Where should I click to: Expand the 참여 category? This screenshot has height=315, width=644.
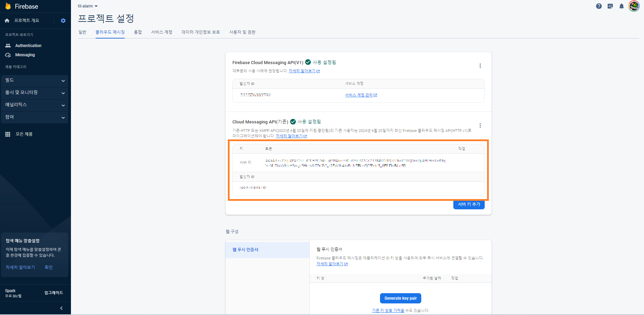(34, 117)
